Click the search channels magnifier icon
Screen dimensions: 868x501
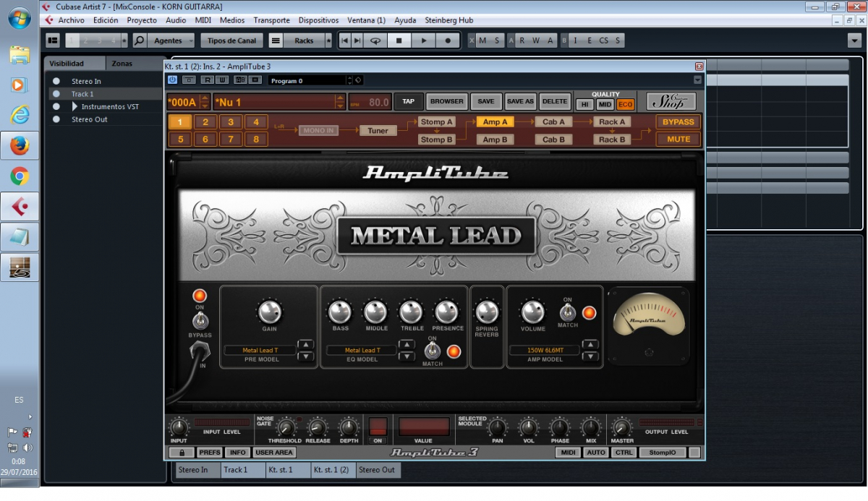click(140, 40)
